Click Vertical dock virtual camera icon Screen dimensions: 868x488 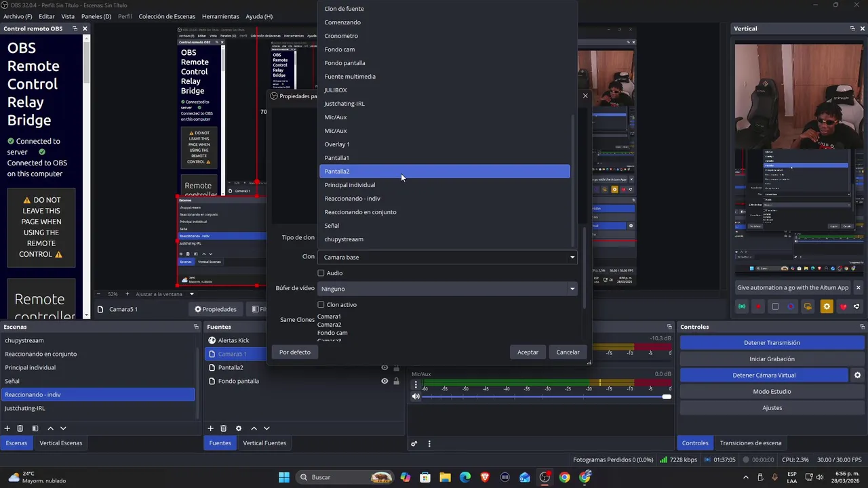point(808,306)
